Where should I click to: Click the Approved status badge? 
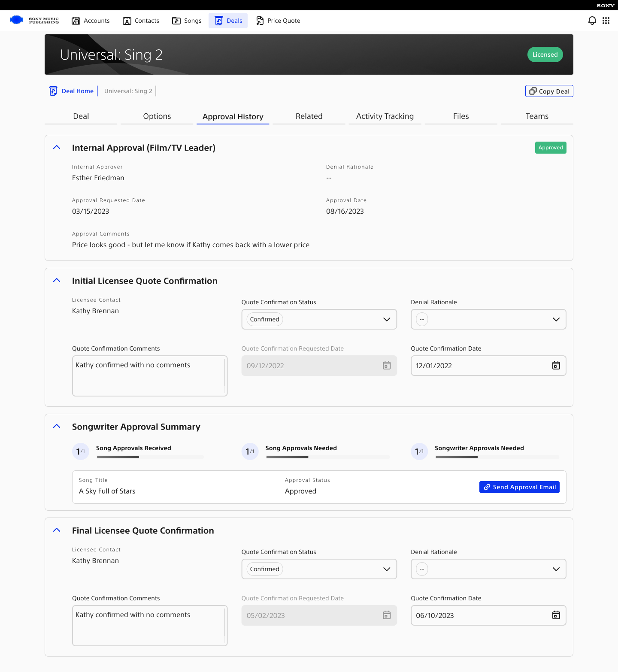click(551, 148)
